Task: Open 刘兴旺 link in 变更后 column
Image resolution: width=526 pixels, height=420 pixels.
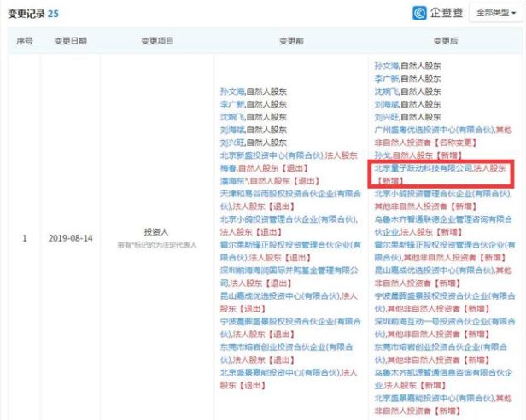Action: pos(387,117)
